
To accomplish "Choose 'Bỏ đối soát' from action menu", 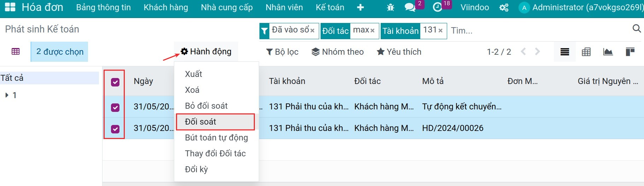I will (x=216, y=106).
